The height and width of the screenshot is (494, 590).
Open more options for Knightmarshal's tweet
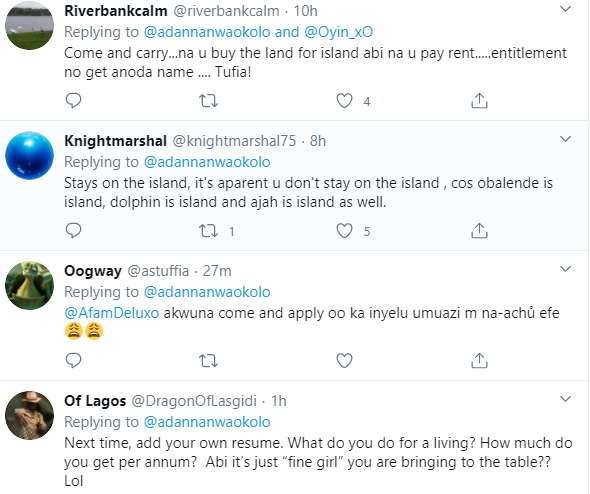click(566, 139)
